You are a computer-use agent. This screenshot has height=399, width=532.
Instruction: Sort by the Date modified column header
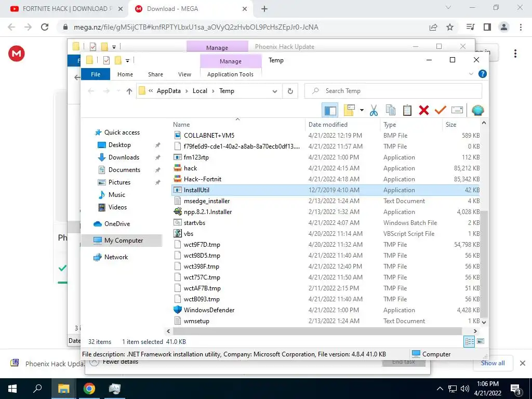[328, 125]
